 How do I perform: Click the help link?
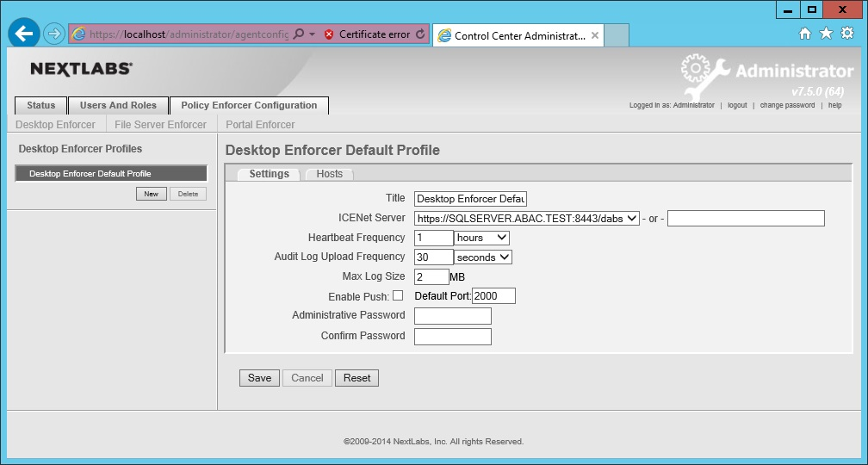pos(834,105)
